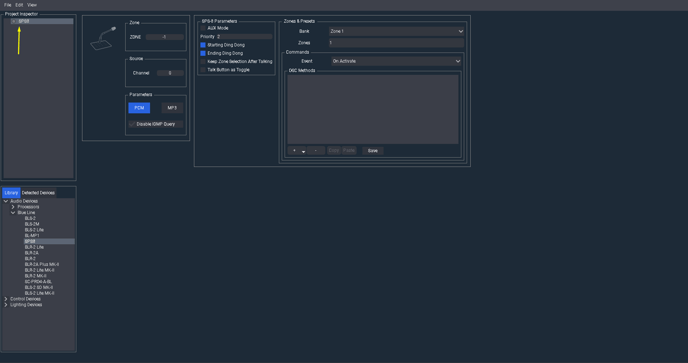Click the Copy button
Viewport: 688px width, 363px height.
pyautogui.click(x=334, y=151)
